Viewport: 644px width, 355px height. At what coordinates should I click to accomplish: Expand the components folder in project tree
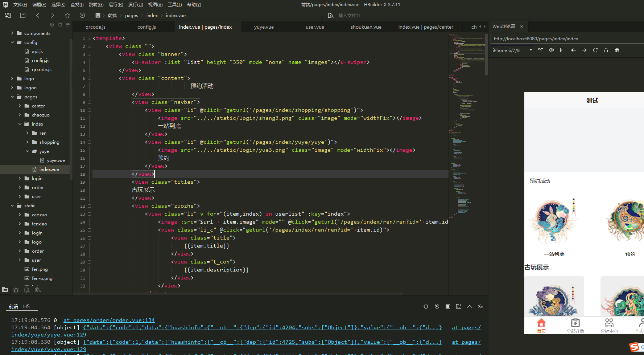(x=12, y=33)
